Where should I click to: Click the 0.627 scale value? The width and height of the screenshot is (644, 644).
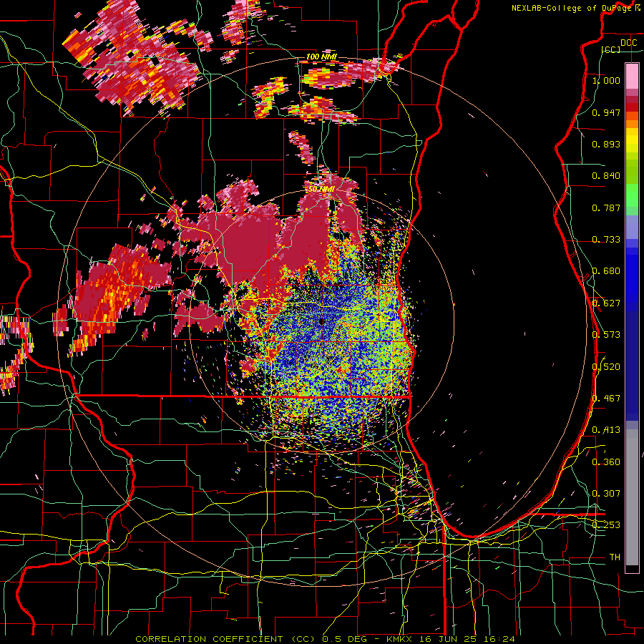click(606, 303)
